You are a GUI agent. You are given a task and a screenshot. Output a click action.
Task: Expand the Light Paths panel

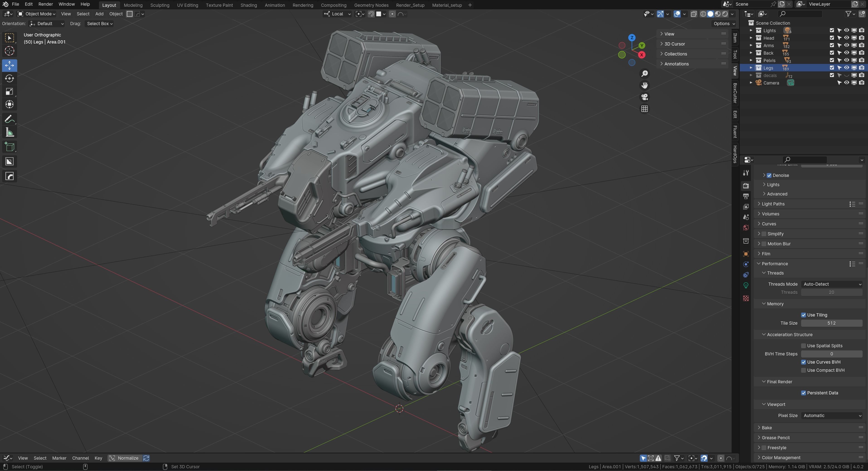[x=773, y=204]
